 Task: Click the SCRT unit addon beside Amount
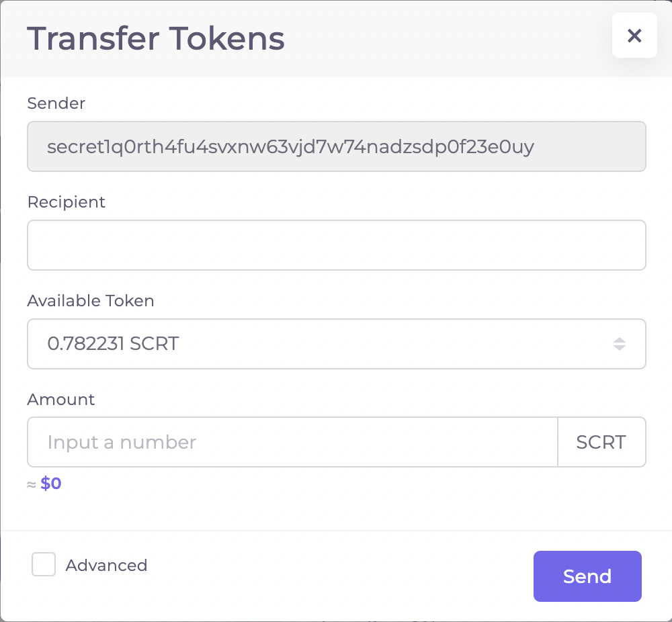tap(601, 442)
